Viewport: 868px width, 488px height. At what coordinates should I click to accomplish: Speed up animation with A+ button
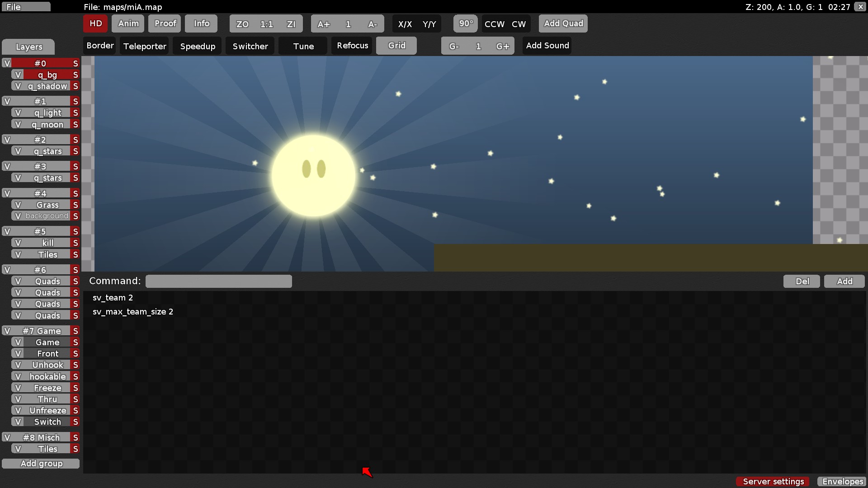coord(324,24)
